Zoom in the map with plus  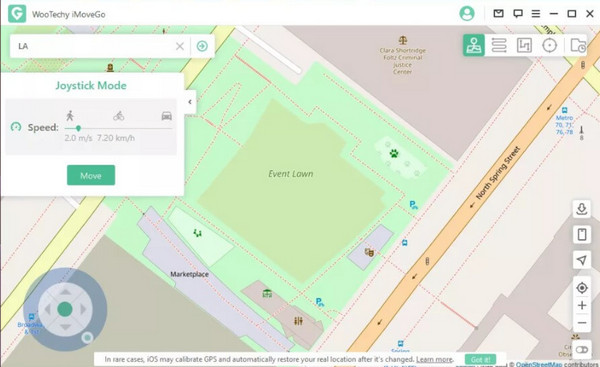(x=582, y=305)
